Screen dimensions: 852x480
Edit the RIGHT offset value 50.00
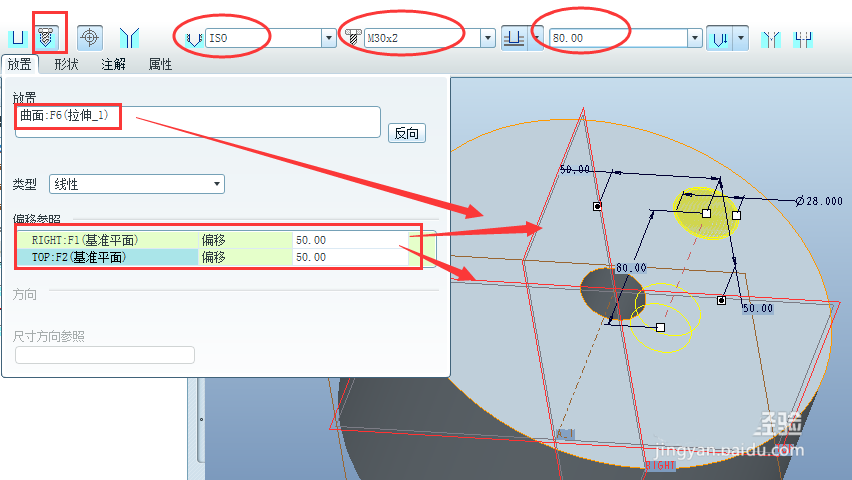pos(350,240)
